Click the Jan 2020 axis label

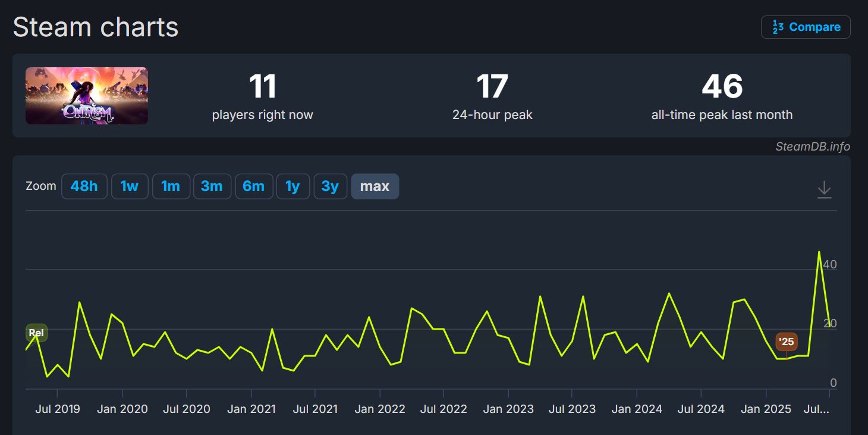[x=122, y=409]
